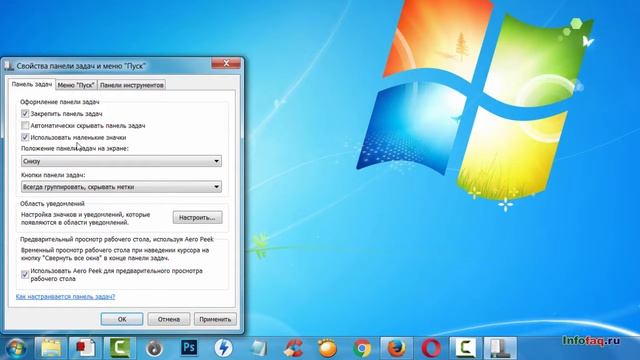Open CCleaner icon in the taskbar
This screenshot has width=640, height=360.
tap(293, 349)
